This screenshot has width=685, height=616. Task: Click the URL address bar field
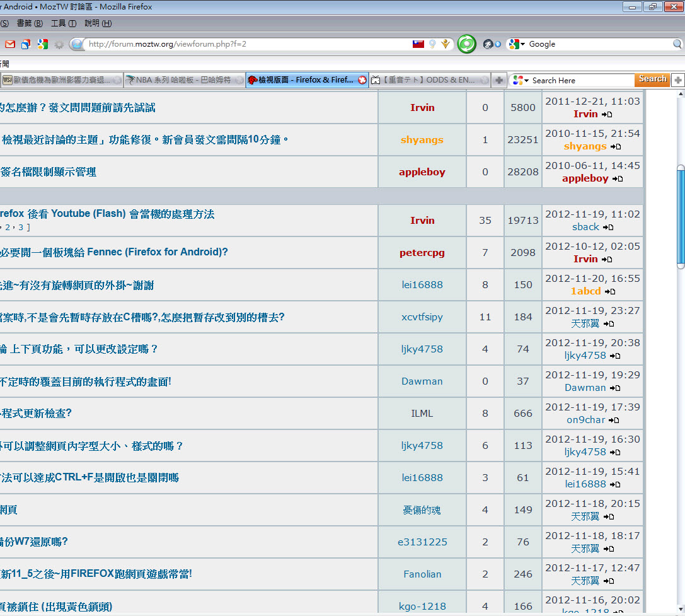click(246, 44)
